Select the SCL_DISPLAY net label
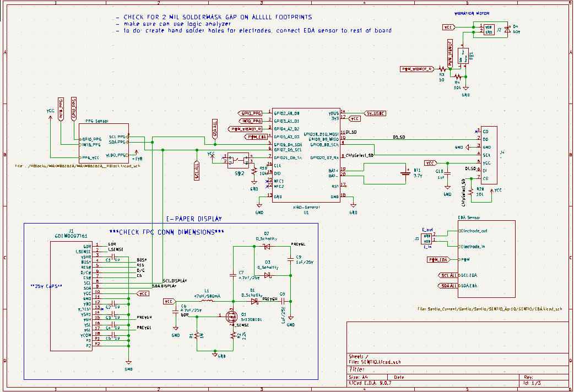Viewport: 574px width, 392px height. coord(175,281)
